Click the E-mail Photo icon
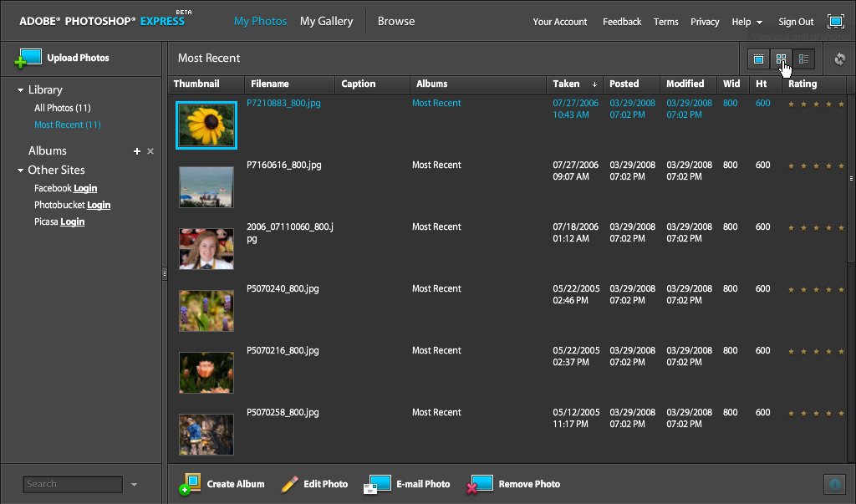 [x=378, y=484]
